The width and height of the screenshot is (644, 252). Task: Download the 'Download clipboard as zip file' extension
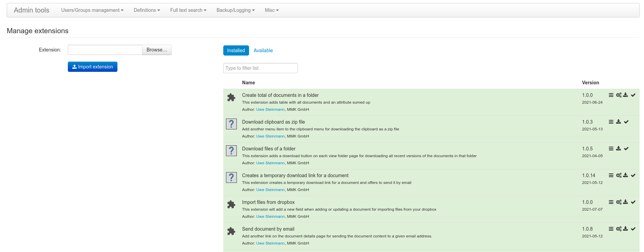point(619,122)
